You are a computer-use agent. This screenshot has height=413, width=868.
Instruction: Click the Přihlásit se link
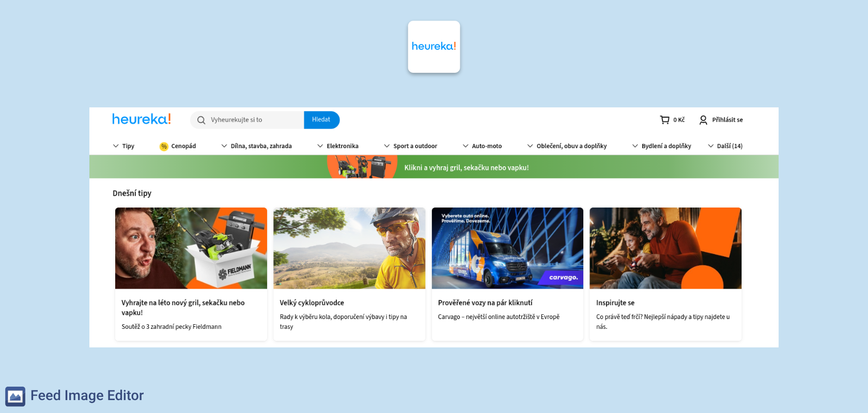[x=727, y=120]
